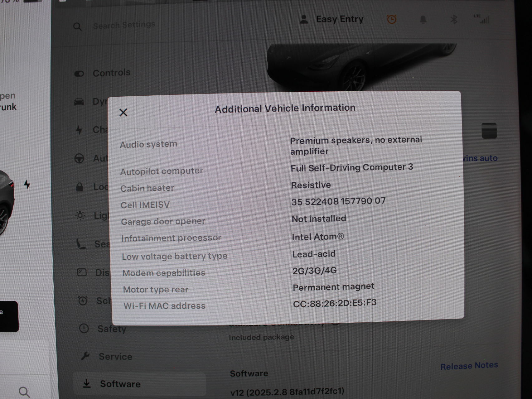Image resolution: width=532 pixels, height=399 pixels.
Task: Click the Autopilot steering wheel icon
Action: [79, 158]
